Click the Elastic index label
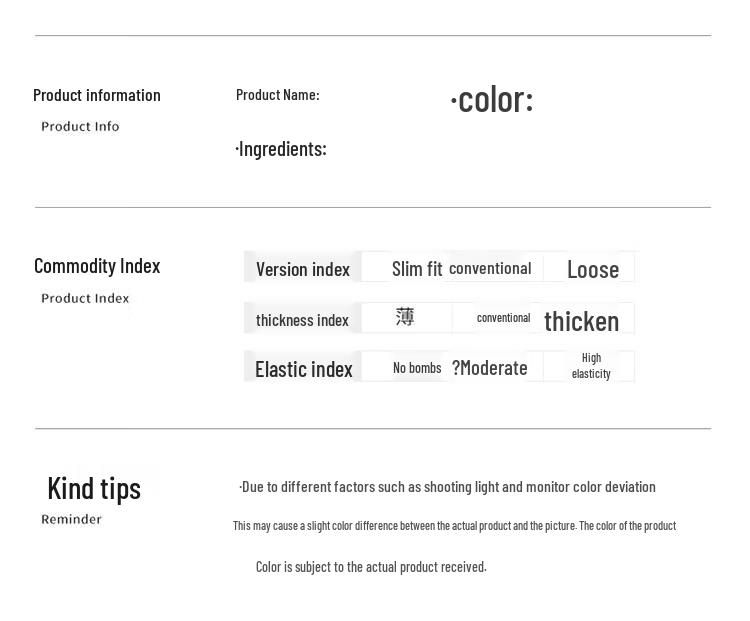 click(303, 369)
